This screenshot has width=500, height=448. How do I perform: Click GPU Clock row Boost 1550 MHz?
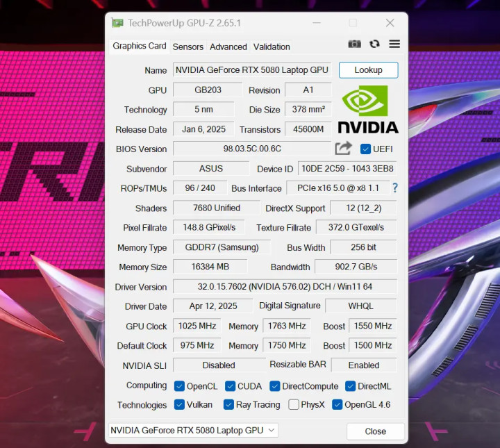coord(373,326)
